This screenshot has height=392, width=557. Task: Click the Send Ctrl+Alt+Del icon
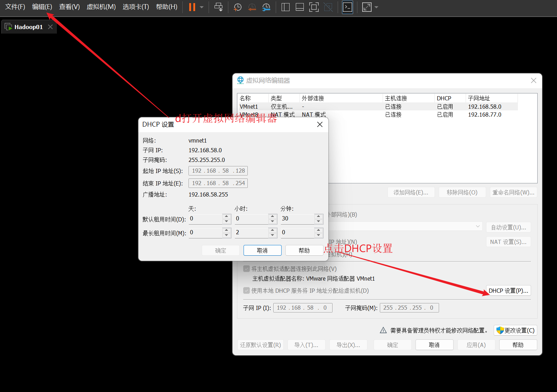pyautogui.click(x=219, y=7)
